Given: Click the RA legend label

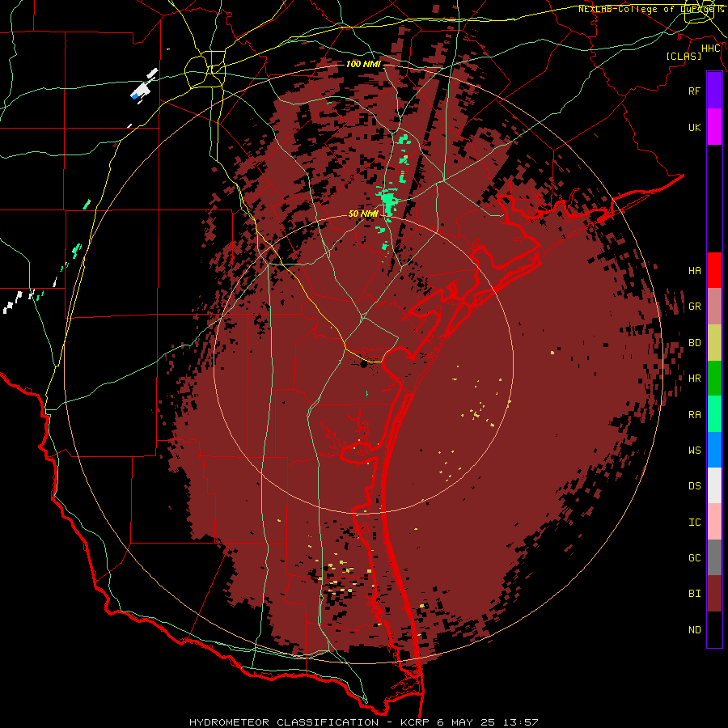Looking at the screenshot, I should coord(694,415).
